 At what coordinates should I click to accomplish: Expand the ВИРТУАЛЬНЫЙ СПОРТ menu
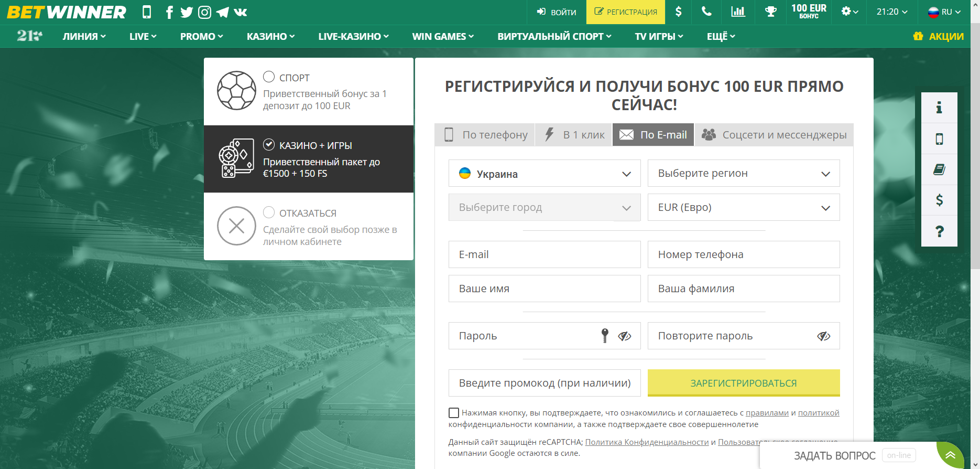(x=554, y=36)
